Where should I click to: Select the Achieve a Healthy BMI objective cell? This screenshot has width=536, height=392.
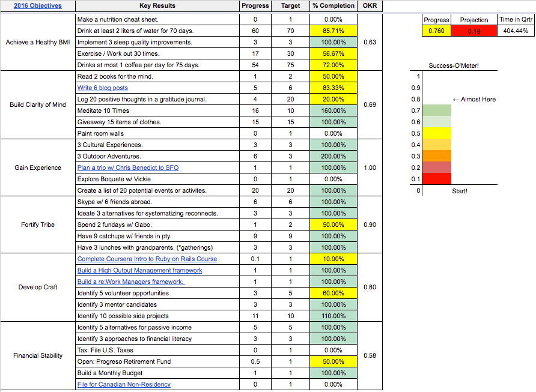point(38,43)
